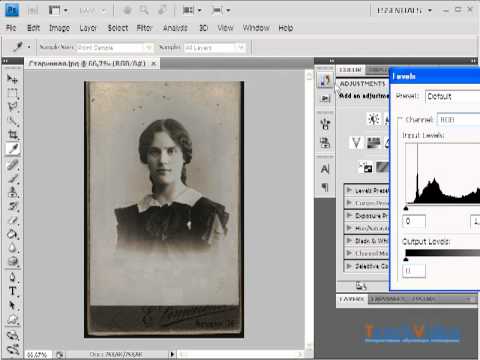Viewport: 480px width, 360px height.
Task: Expand Curves Presets list
Action: (x=349, y=203)
